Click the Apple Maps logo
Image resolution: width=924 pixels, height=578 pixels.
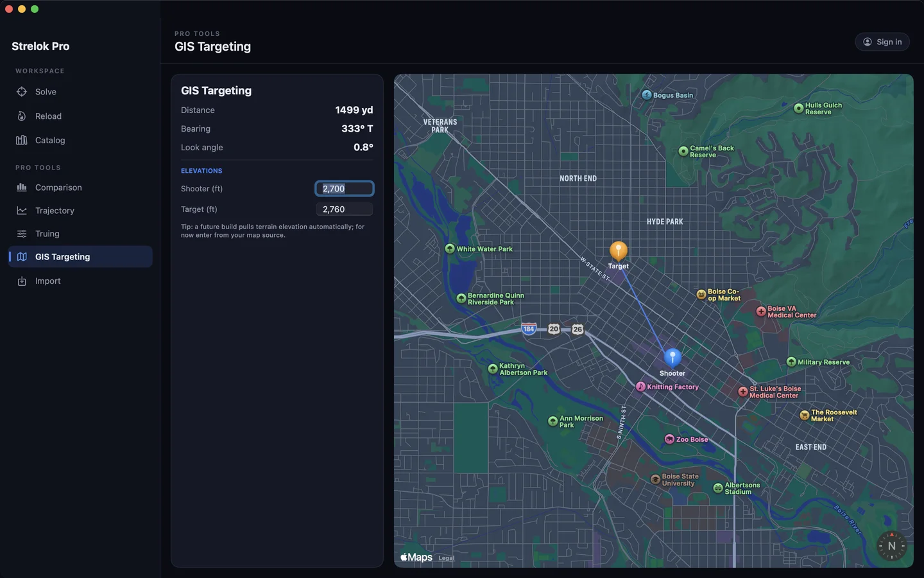pos(416,557)
